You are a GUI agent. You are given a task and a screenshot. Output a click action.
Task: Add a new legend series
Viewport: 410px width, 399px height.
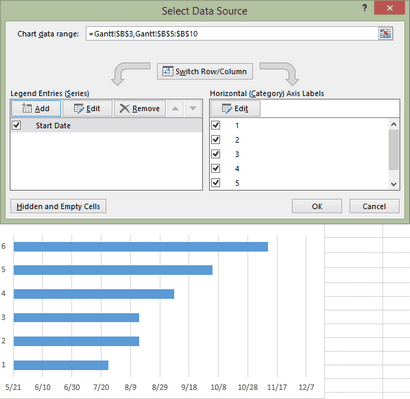(x=36, y=108)
